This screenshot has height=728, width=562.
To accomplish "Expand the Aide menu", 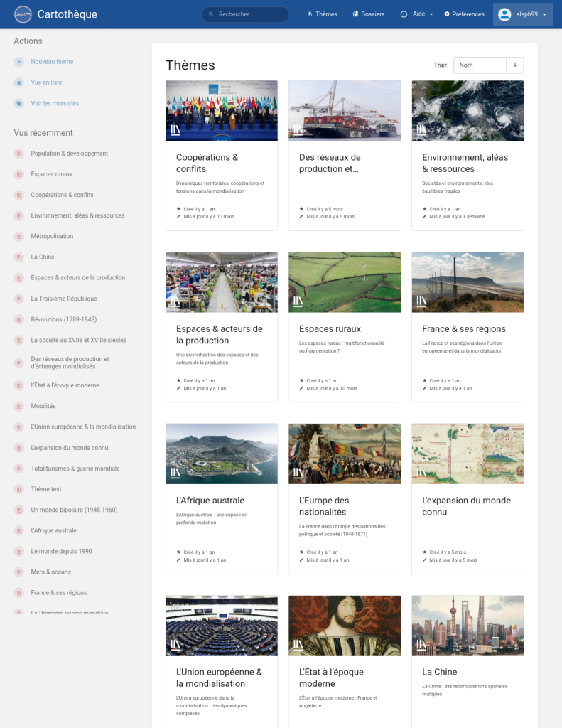I will 417,14.
